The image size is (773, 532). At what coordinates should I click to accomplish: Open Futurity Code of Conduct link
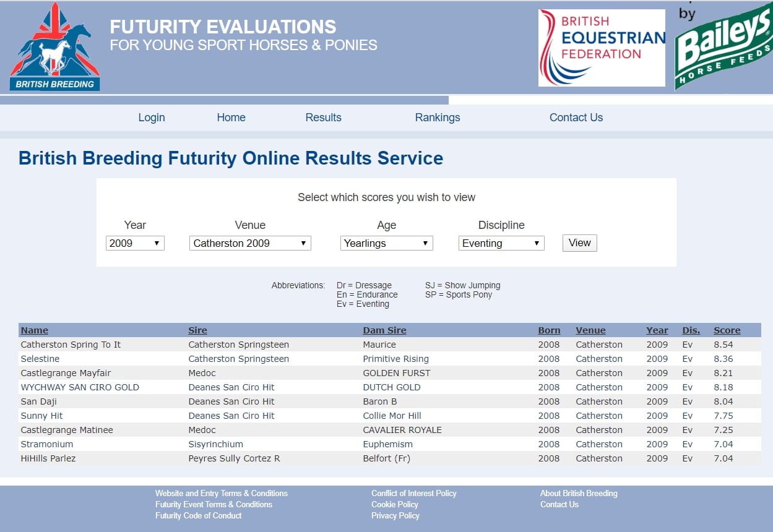pos(198,515)
